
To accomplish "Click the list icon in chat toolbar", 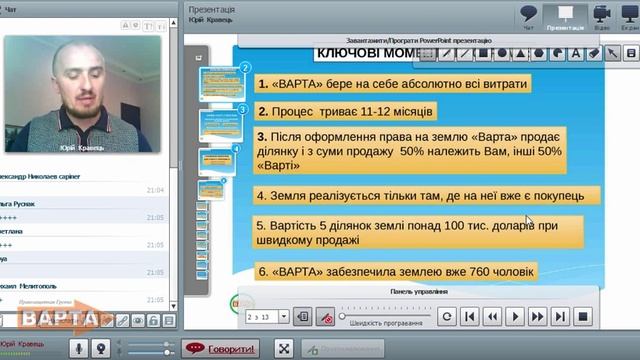I will click(x=169, y=320).
